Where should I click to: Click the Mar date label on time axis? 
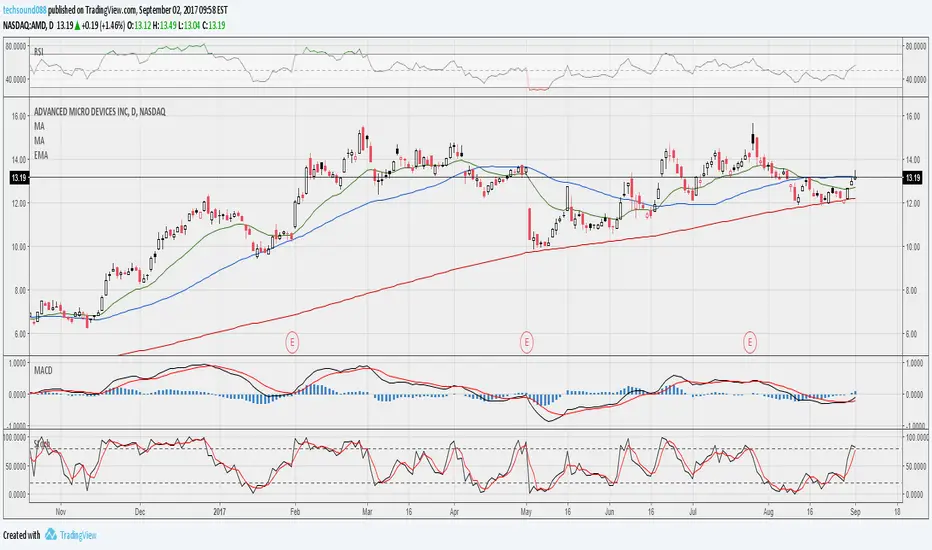(x=367, y=511)
